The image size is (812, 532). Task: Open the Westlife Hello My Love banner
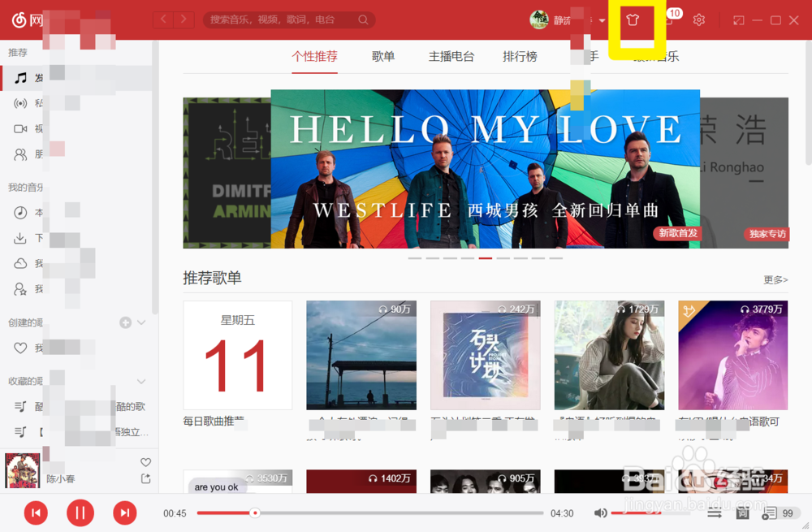point(486,169)
